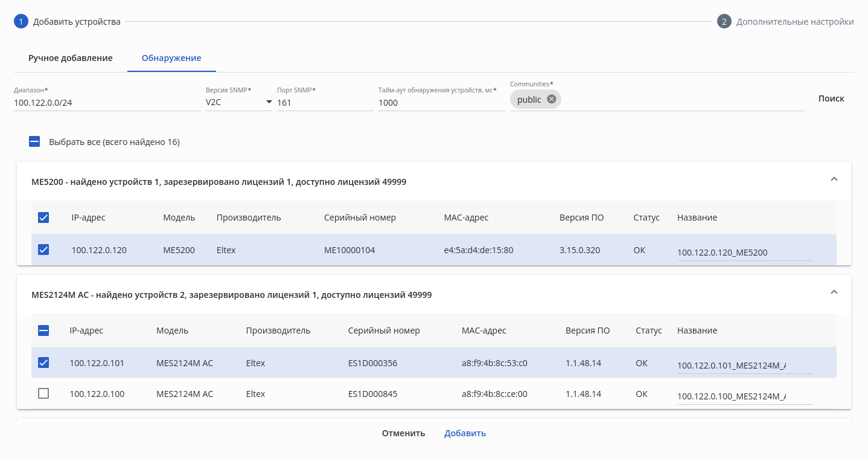Click the Отменить button
868x458 pixels.
tap(403, 433)
